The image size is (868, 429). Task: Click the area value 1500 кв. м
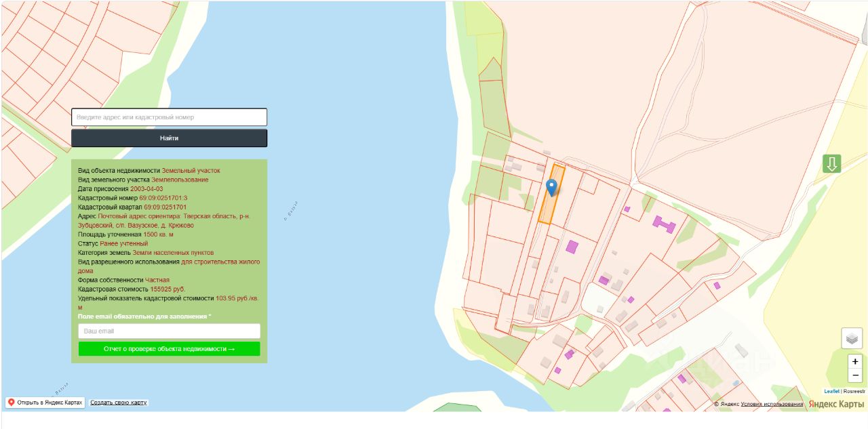(159, 234)
